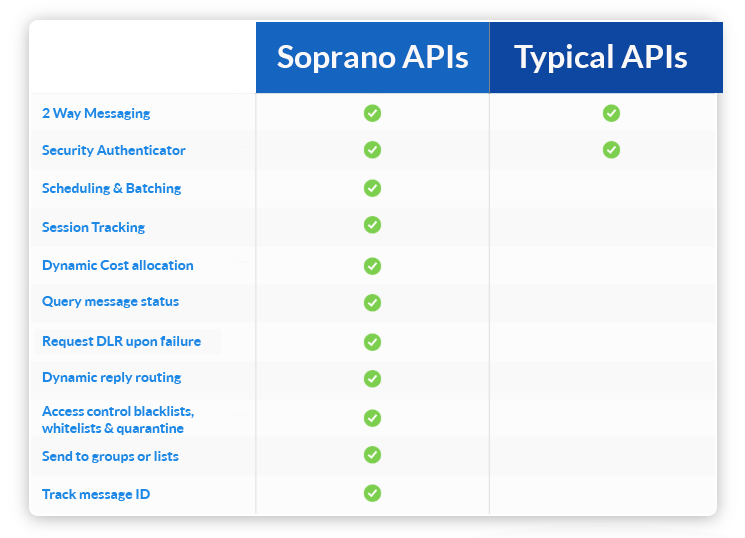Open the Dynamic Cost allocation link
745x538 pixels.
point(118,265)
